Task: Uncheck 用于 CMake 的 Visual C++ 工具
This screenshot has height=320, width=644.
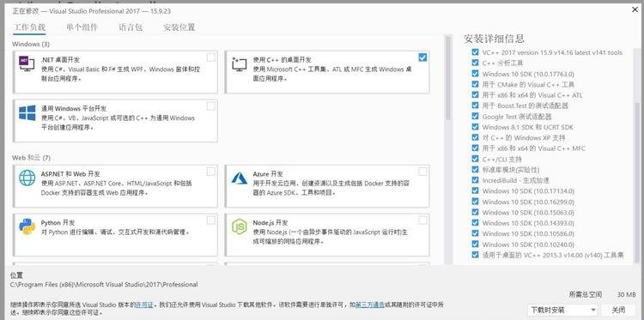Action: [475, 85]
